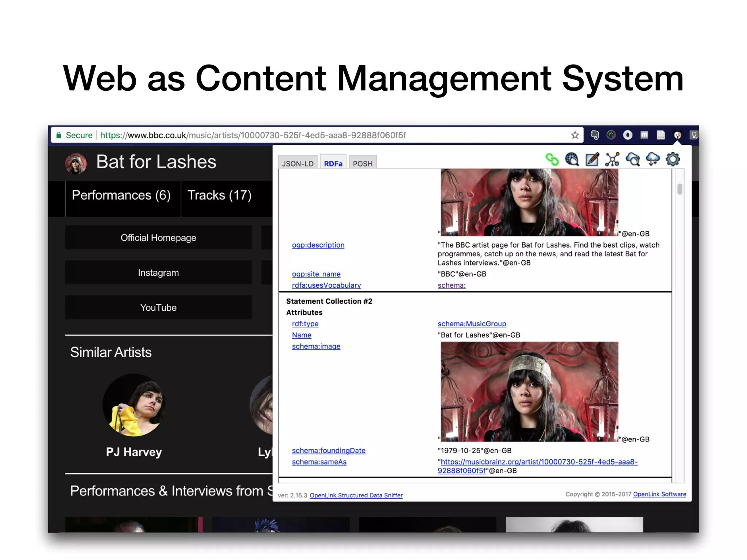This screenshot has height=560, width=747.
Task: Click the schema:image attribute link
Action: tap(316, 346)
